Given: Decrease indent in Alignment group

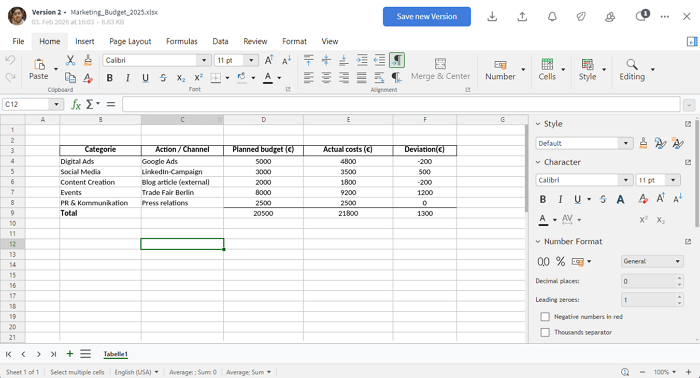Looking at the screenshot, I should pos(379,60).
